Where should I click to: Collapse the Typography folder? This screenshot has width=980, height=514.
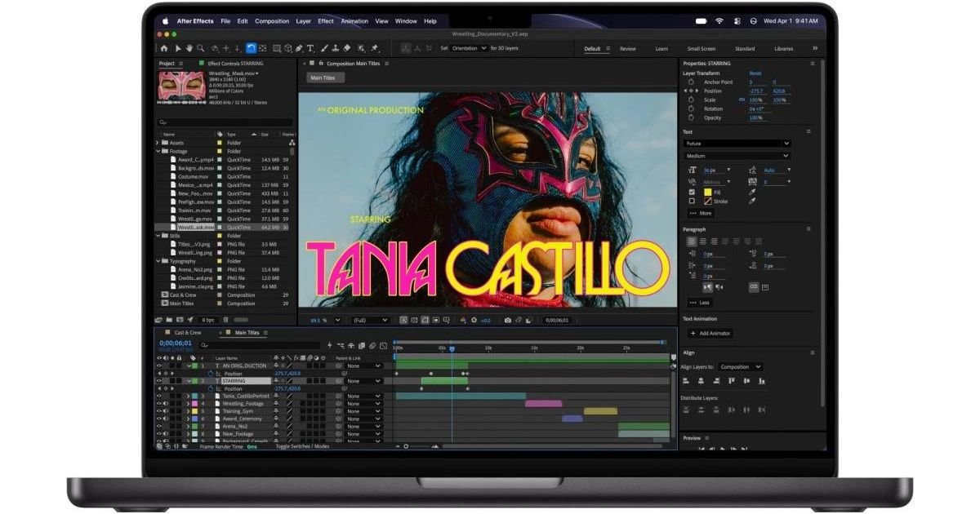coord(158,261)
